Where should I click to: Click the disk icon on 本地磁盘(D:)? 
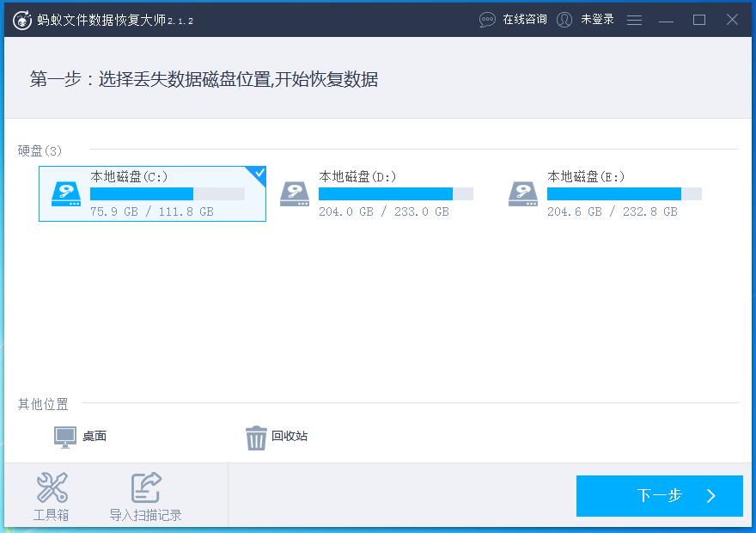(x=295, y=193)
